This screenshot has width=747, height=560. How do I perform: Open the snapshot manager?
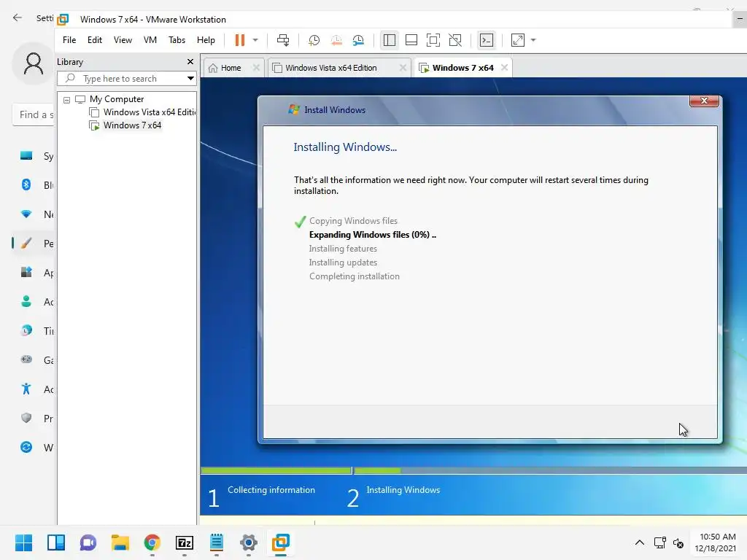click(x=358, y=40)
